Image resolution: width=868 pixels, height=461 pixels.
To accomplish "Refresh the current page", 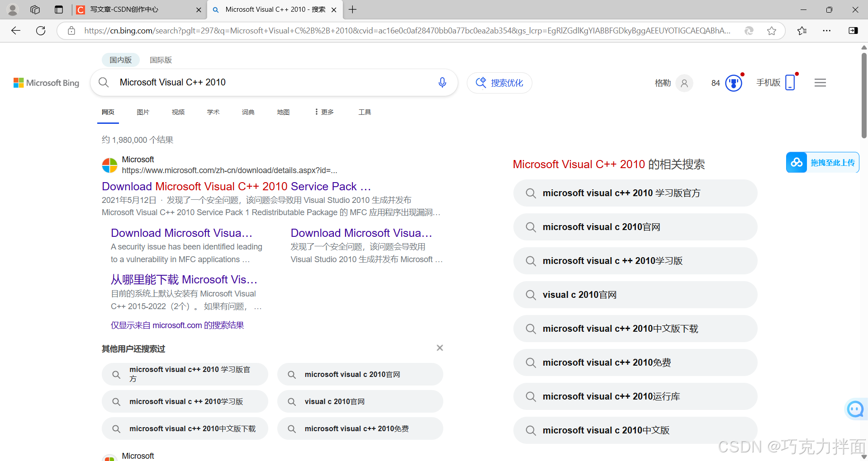I will (x=41, y=31).
